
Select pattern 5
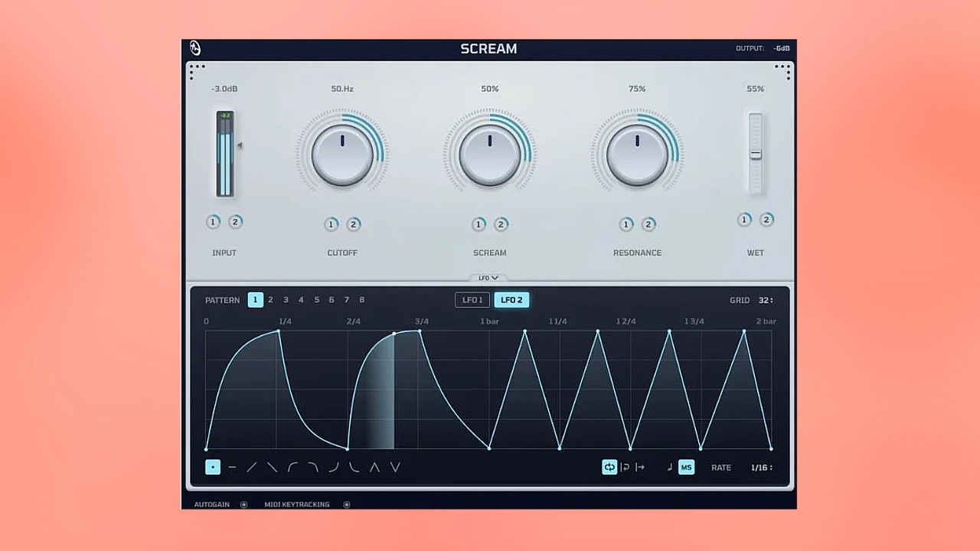pos(316,300)
